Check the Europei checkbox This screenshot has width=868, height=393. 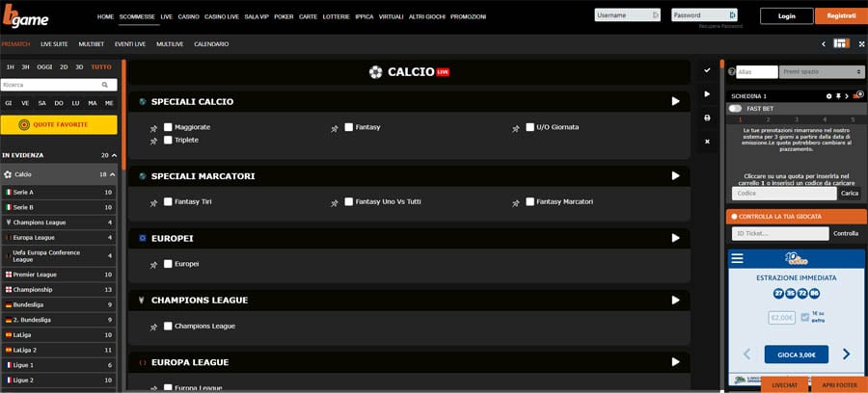coord(168,264)
